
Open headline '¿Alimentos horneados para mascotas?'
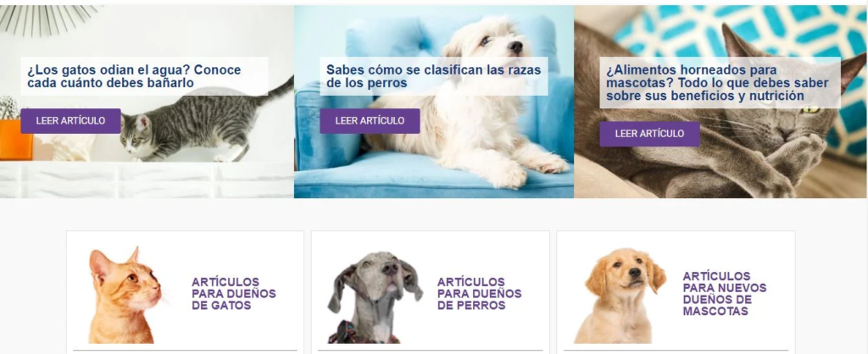pyautogui.click(x=717, y=83)
